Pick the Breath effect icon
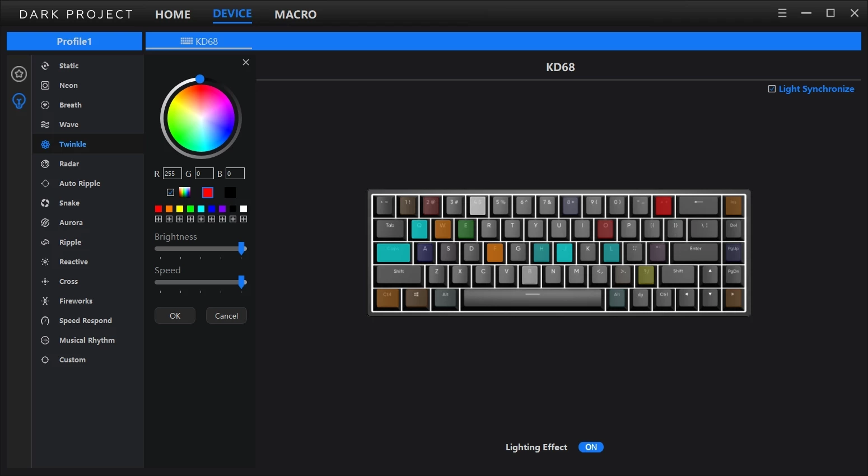868x476 pixels. click(45, 105)
